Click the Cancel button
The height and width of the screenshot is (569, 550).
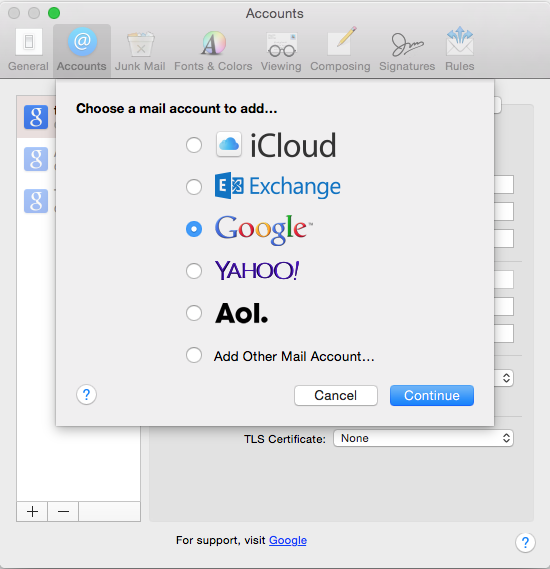336,395
